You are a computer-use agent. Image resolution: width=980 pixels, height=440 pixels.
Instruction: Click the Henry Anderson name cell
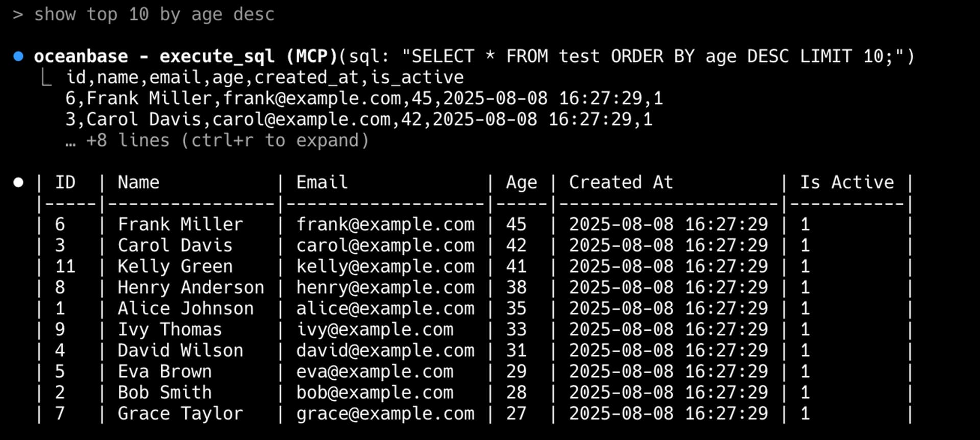[x=191, y=287]
